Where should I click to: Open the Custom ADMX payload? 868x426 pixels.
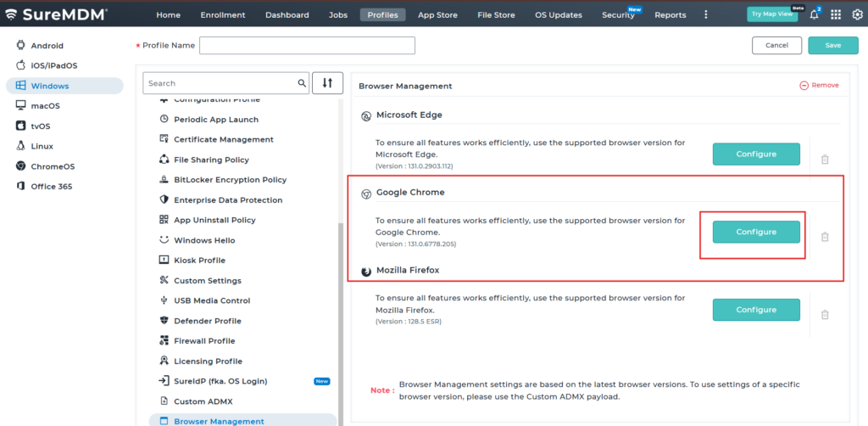(202, 401)
